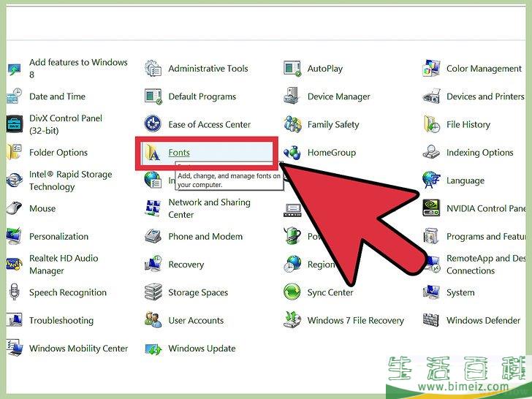Click the Family Safety icon
The height and width of the screenshot is (399, 532).
coord(292,124)
